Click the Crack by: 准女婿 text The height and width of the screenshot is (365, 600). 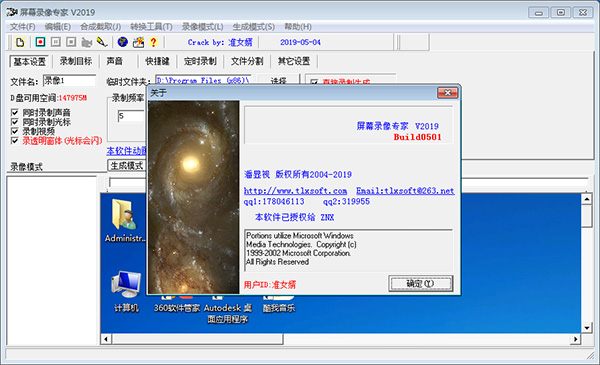point(220,42)
